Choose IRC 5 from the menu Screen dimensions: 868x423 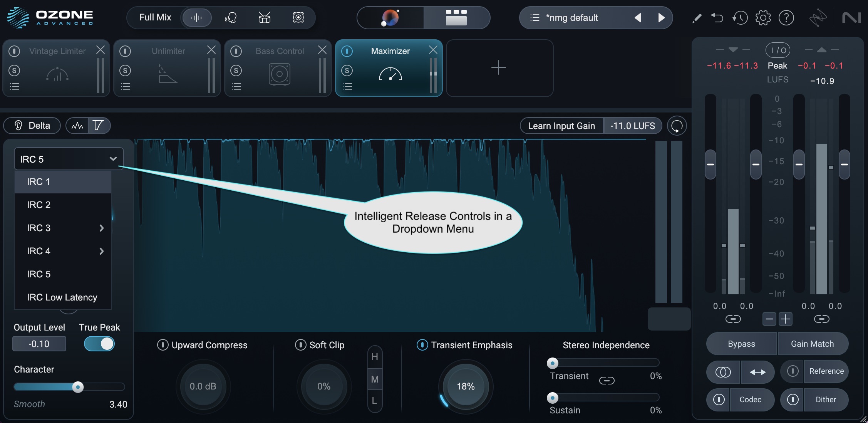63,274
